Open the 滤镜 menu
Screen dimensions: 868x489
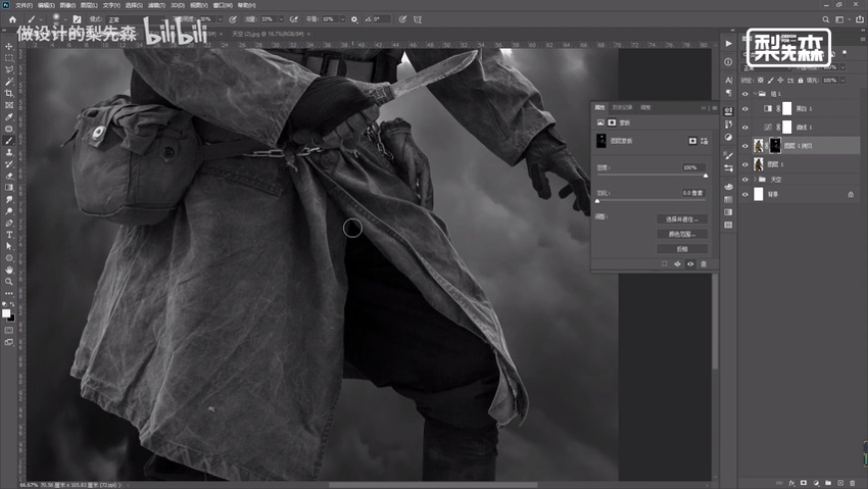click(157, 5)
